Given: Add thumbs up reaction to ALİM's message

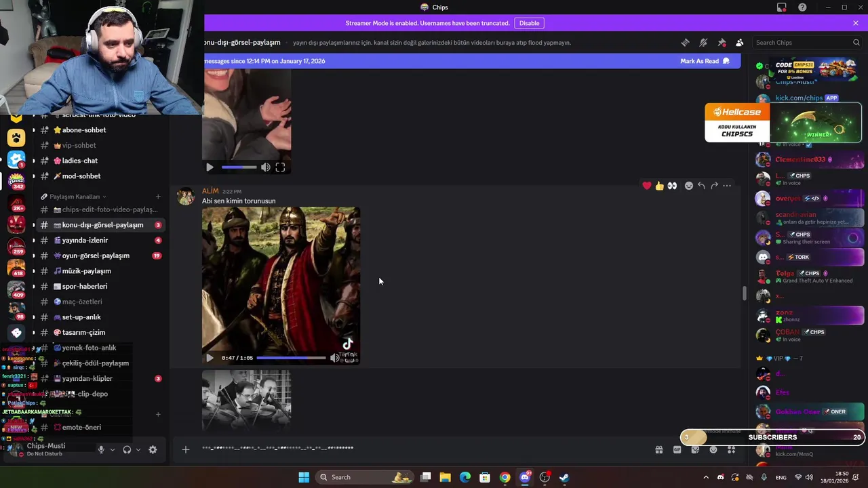Looking at the screenshot, I should [659, 186].
